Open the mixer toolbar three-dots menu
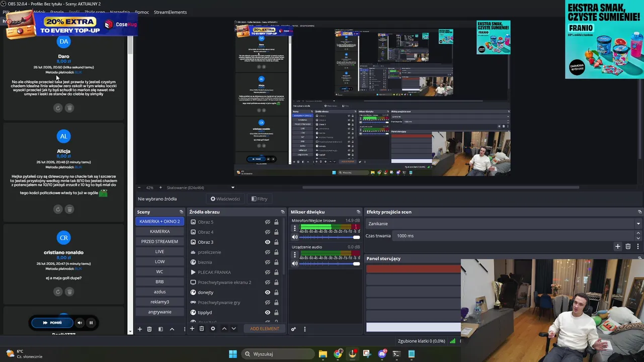This screenshot has width=644, height=362. tap(304, 329)
